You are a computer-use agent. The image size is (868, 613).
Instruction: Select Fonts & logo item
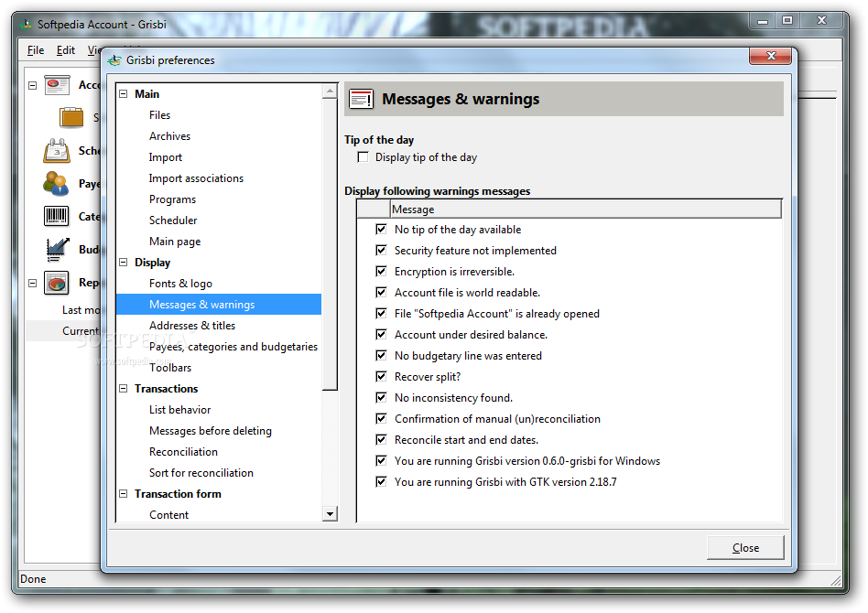click(x=180, y=284)
